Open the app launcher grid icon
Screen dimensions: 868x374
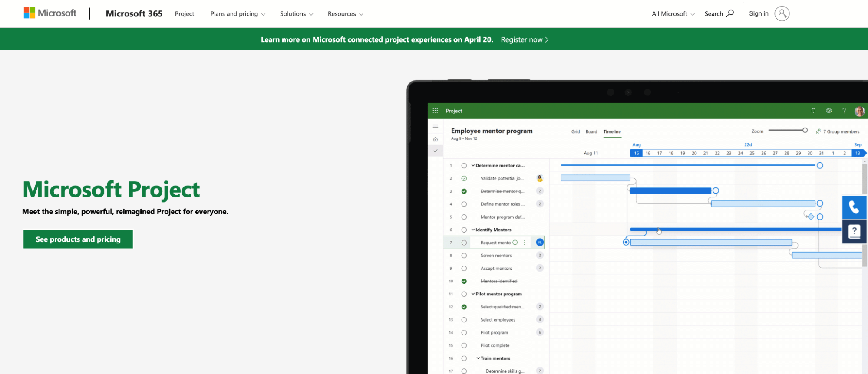(x=435, y=111)
